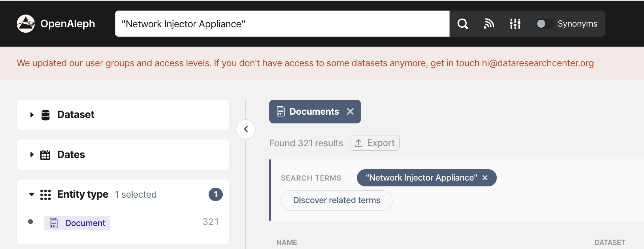
Task: Click the Documents tag PDF icon
Action: 281,111
